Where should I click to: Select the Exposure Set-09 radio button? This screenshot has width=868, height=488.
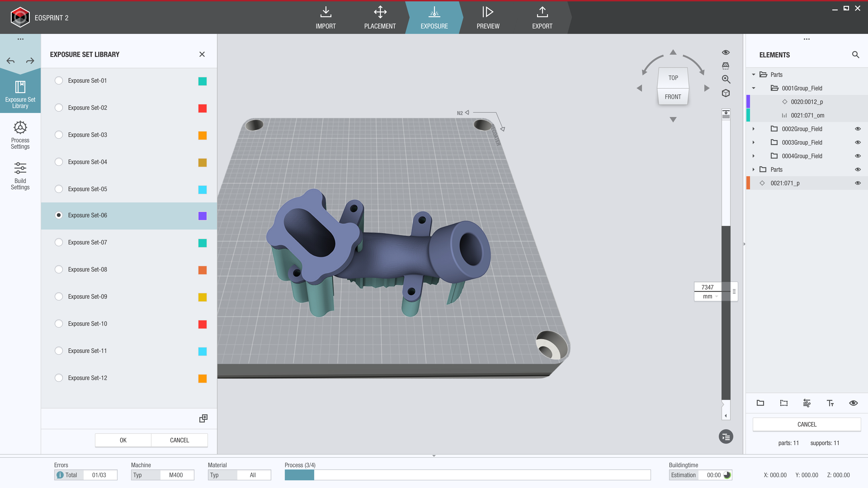click(x=59, y=296)
